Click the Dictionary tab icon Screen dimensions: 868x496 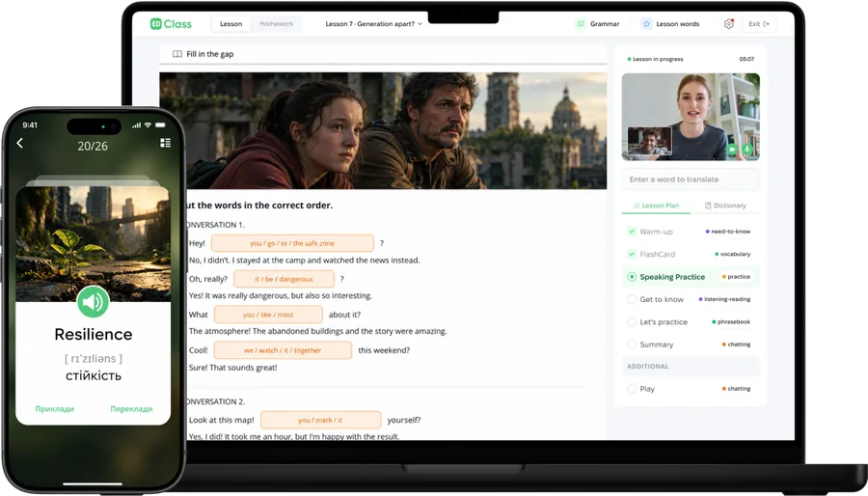[x=708, y=206]
